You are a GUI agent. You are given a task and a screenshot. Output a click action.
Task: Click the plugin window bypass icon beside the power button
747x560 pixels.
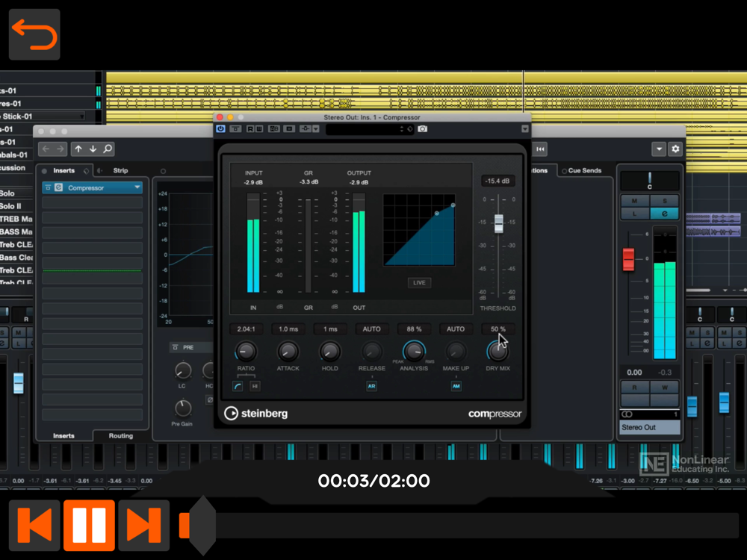[x=235, y=129]
